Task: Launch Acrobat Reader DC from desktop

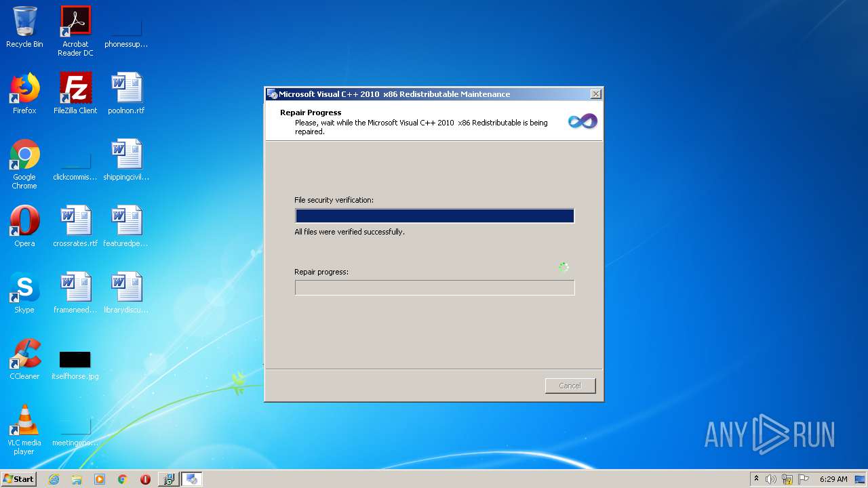Action: 75,31
